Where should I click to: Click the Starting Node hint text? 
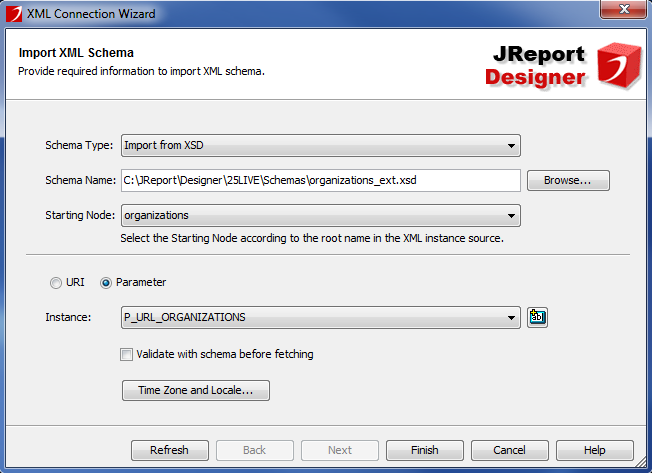(x=312, y=238)
